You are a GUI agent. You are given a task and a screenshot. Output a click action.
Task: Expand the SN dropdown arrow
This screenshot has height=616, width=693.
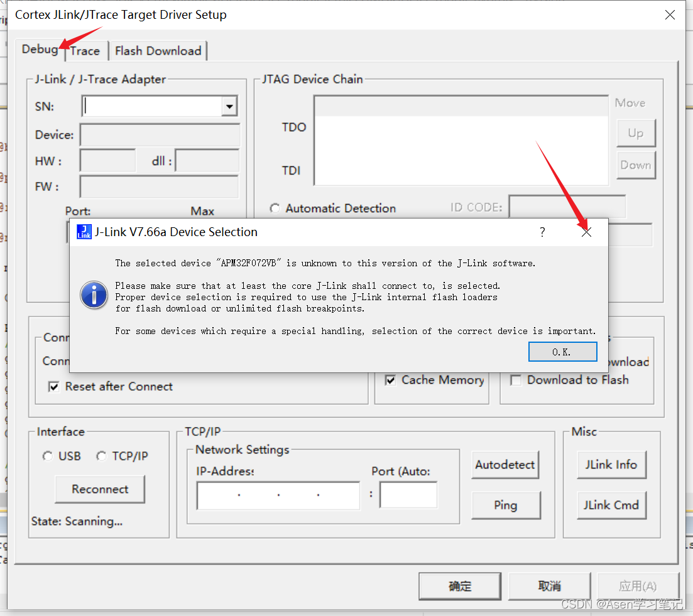coord(229,106)
